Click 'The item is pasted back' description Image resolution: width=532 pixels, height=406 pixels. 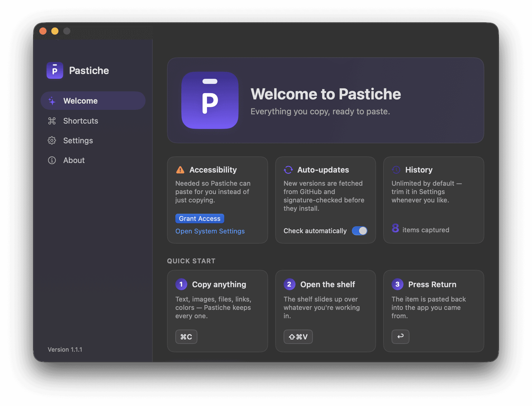[429, 307]
